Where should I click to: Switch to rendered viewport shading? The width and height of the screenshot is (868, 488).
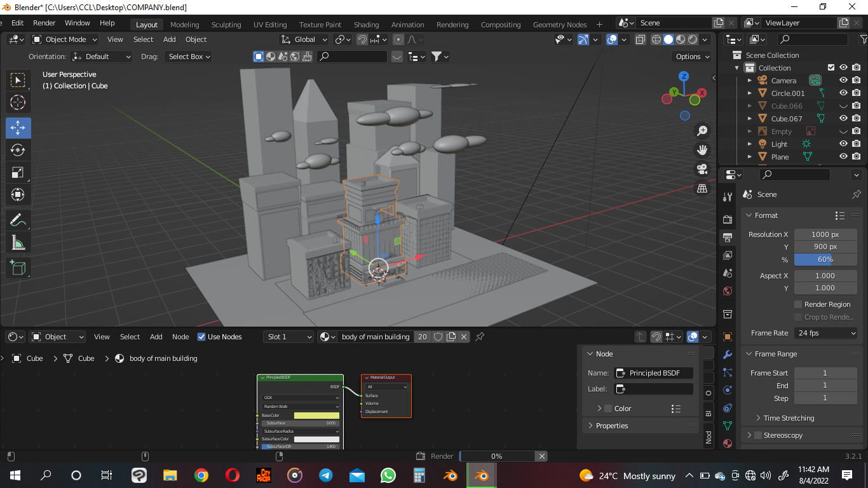(x=693, y=39)
